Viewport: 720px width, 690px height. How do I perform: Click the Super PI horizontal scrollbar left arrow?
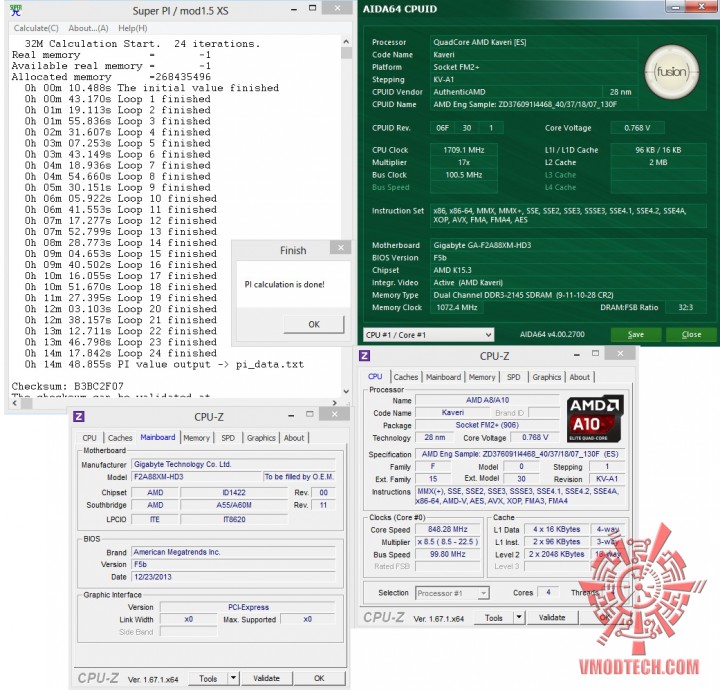[x=15, y=403]
